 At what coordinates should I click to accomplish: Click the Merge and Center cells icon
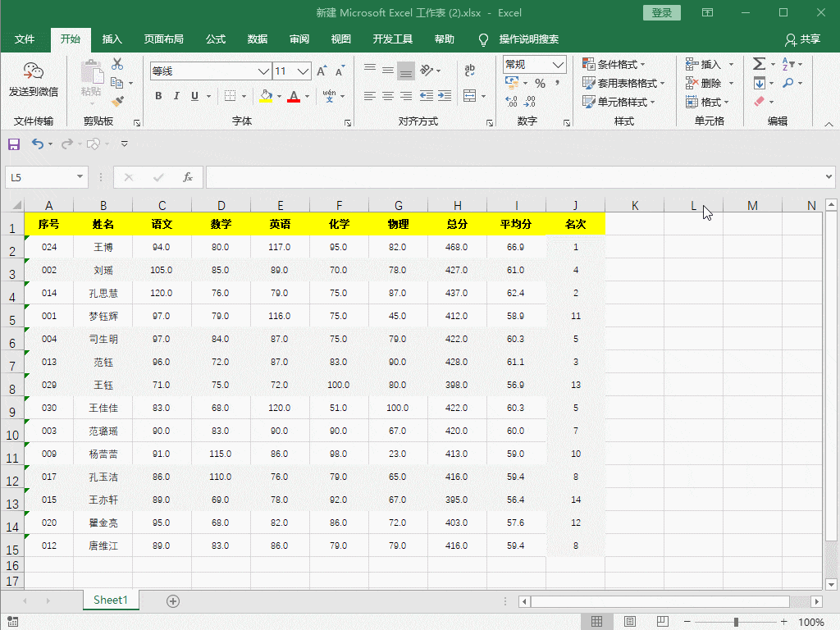pos(470,95)
